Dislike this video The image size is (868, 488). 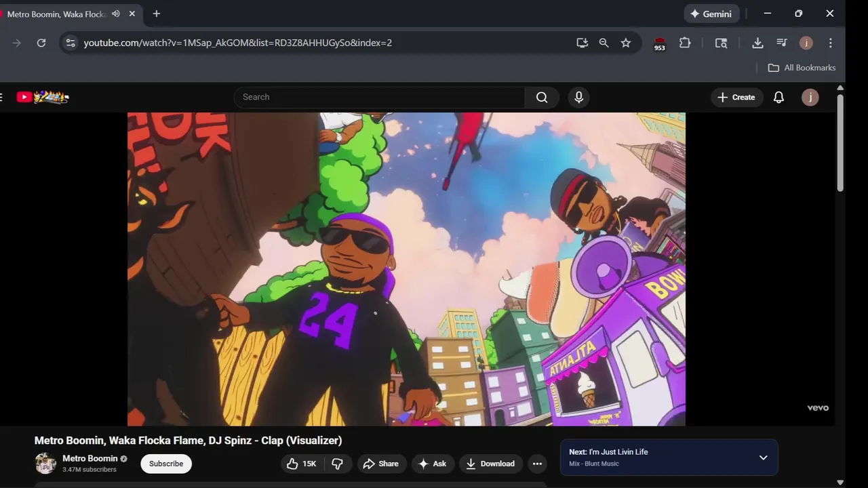tap(337, 464)
